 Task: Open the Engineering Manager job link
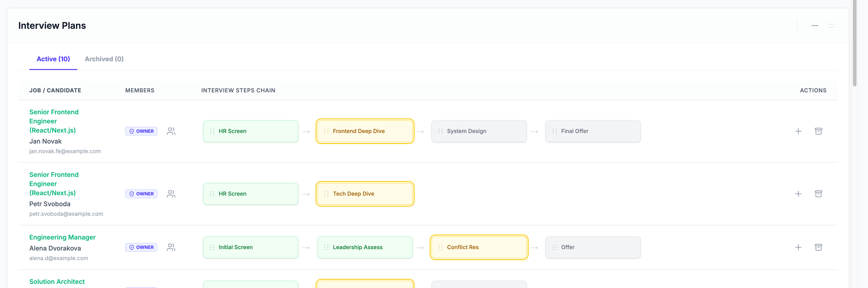tap(62, 237)
